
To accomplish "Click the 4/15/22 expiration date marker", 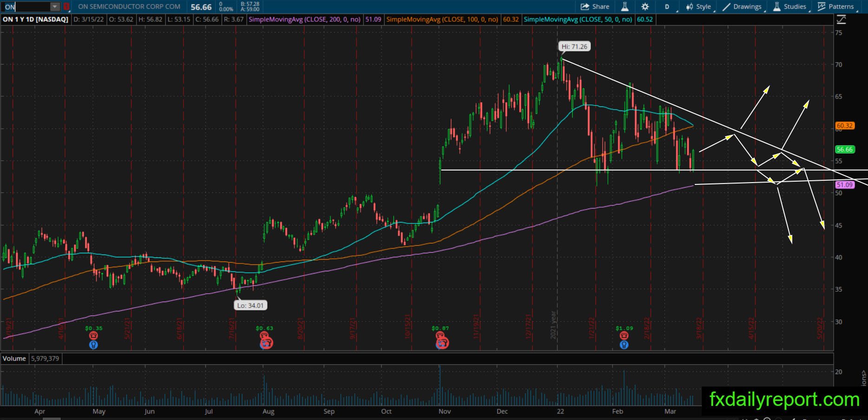I will tap(752, 328).
